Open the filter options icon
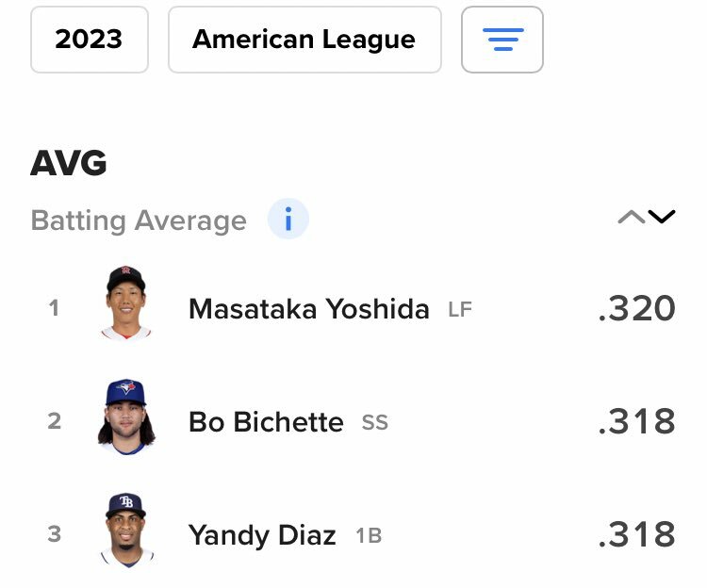707x588 pixels. pyautogui.click(x=502, y=40)
